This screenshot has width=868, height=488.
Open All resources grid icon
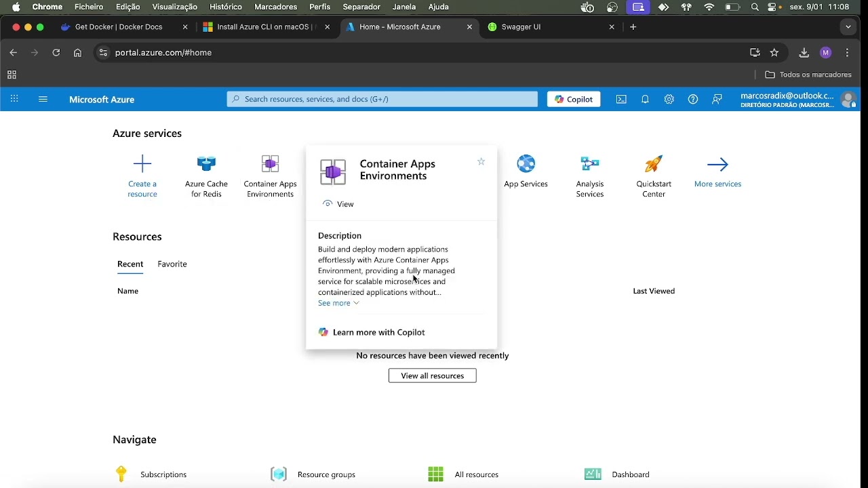click(x=435, y=474)
